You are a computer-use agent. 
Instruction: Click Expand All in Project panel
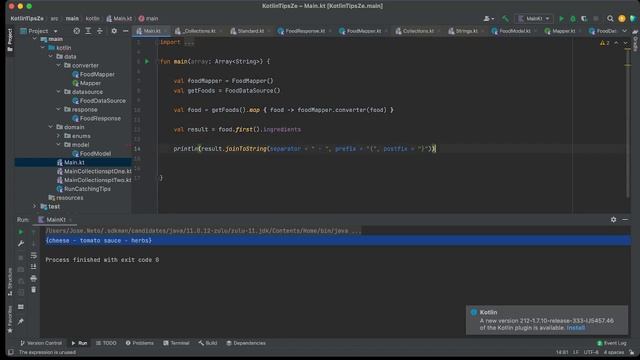coord(88,31)
